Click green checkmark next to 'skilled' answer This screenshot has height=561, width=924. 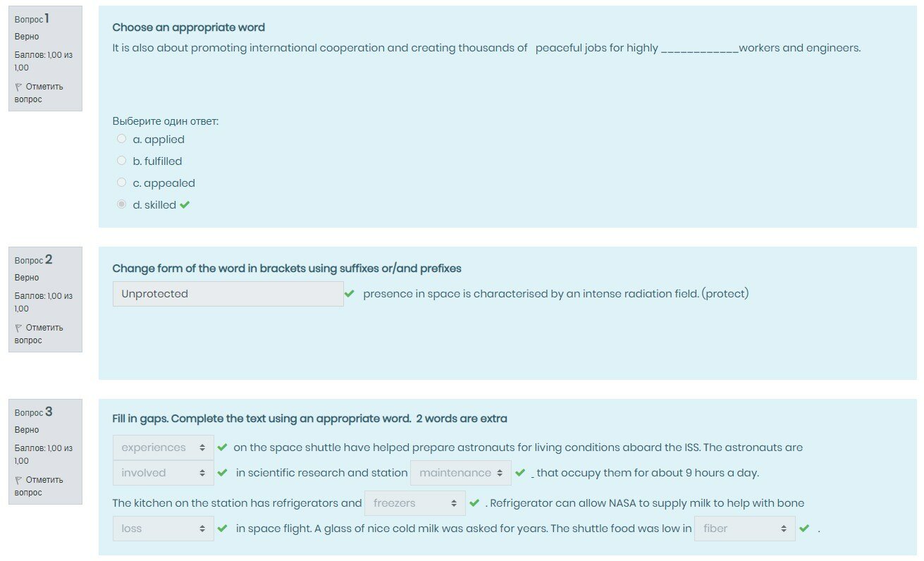[x=185, y=205]
